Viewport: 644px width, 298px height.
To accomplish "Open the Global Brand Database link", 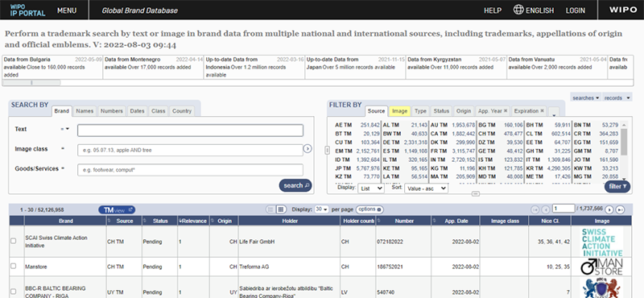I will (139, 10).
